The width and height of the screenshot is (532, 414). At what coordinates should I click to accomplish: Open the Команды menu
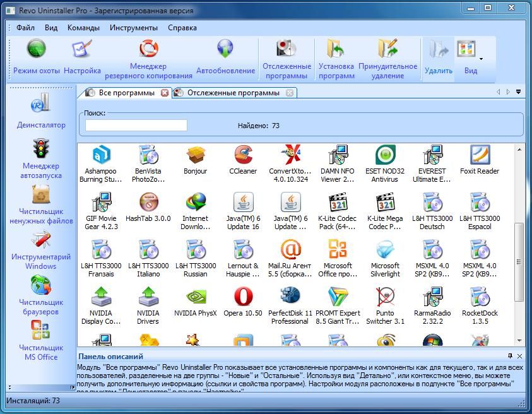click(83, 28)
